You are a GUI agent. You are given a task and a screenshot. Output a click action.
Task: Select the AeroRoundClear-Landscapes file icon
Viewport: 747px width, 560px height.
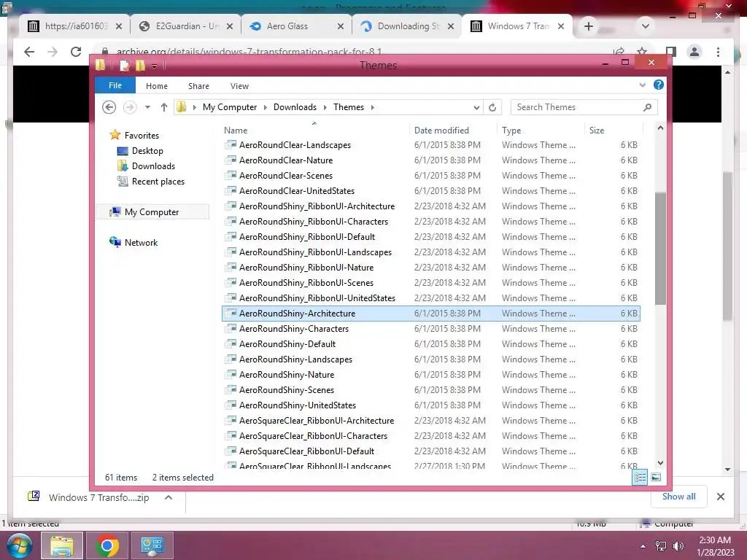[231, 145]
